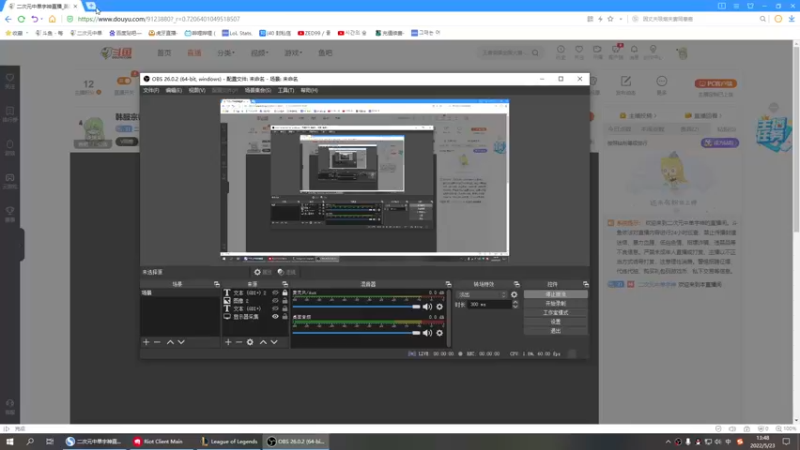Viewport: 800px width, 450px height.
Task: Move source down in Sources list
Action: [x=274, y=342]
